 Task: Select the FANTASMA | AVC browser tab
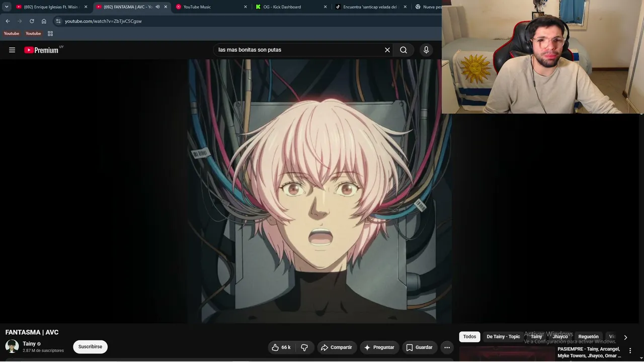coord(131,7)
